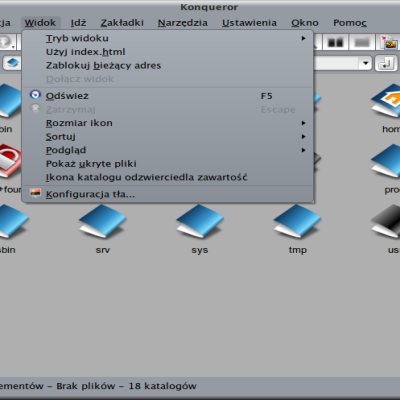Click the image preview toolbar icon

[x=389, y=43]
